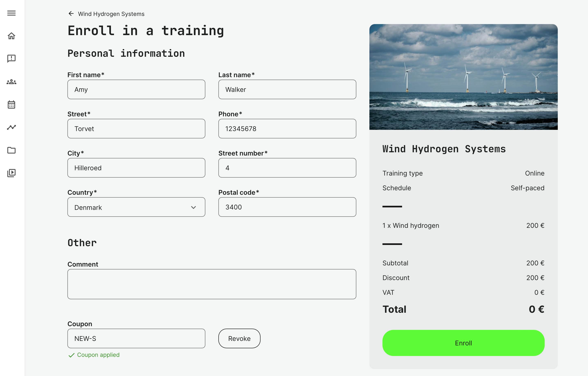Click the Coupon field containing NEW-S
This screenshot has height=376, width=588.
(136, 338)
